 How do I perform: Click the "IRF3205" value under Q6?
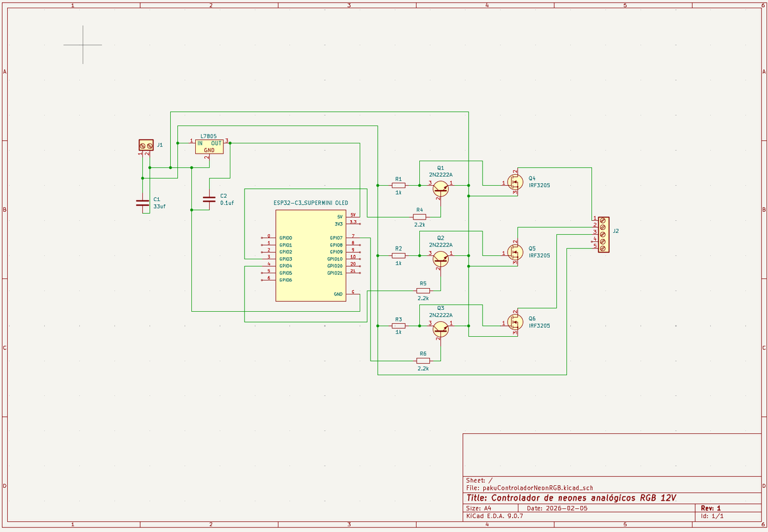click(539, 325)
